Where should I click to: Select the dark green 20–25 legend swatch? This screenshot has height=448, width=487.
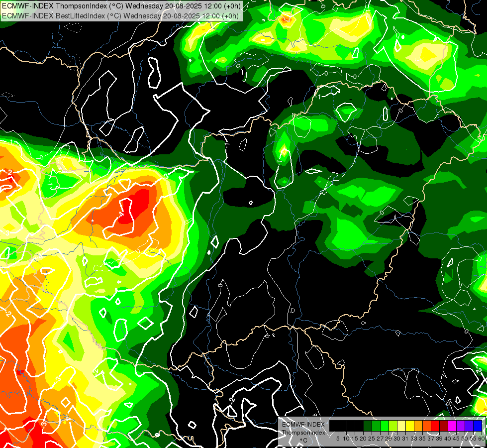[368, 426]
